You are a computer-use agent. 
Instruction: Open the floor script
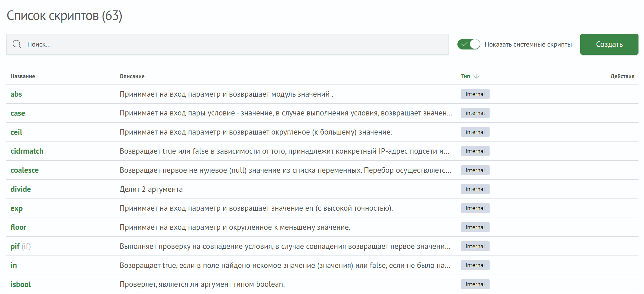click(x=18, y=227)
